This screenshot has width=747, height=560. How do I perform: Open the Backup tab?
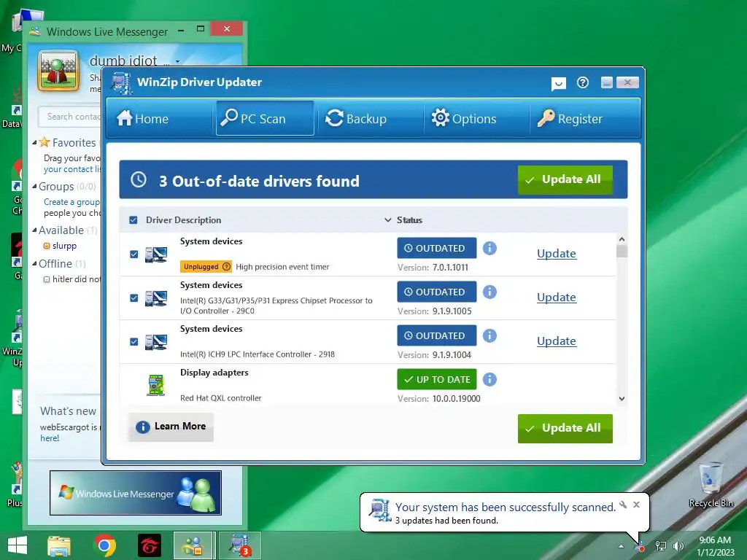[x=370, y=118]
